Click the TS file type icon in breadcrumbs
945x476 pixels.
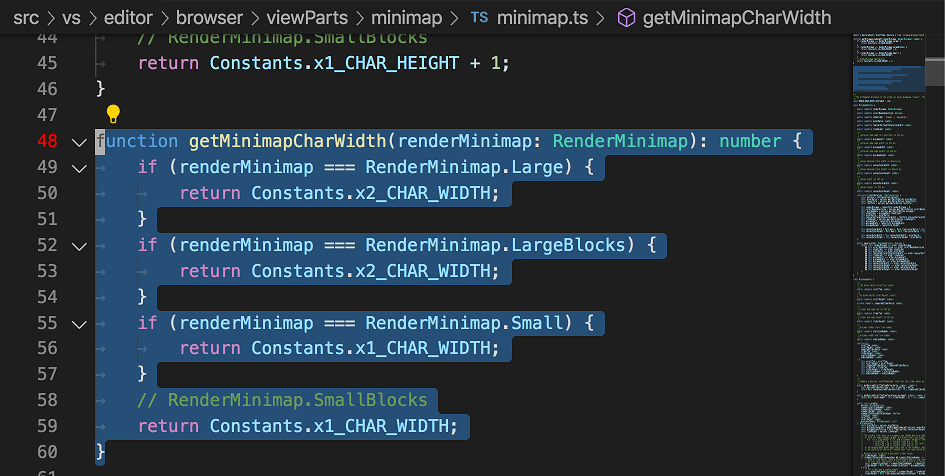[x=480, y=17]
